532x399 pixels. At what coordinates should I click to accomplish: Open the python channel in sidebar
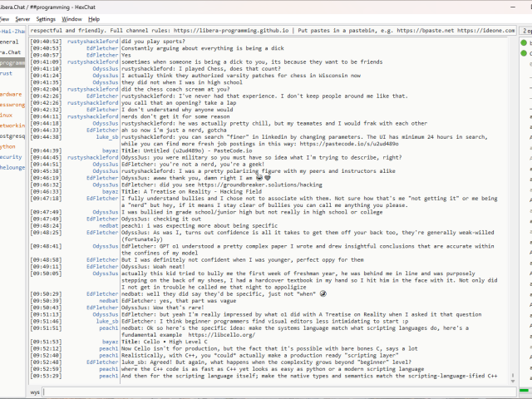7,146
